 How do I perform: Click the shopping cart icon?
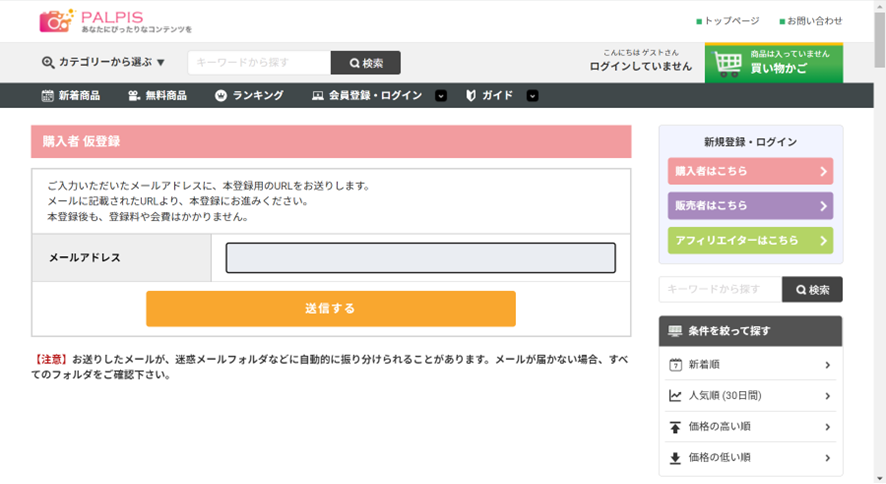[x=728, y=64]
